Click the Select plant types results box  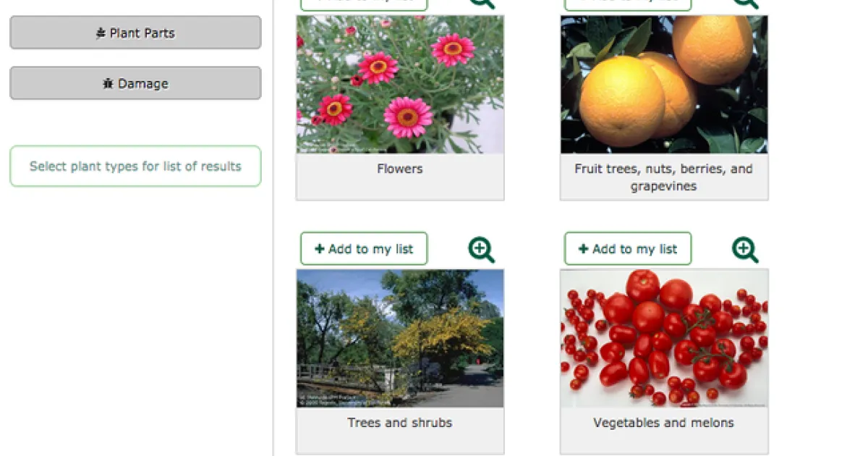tap(135, 166)
